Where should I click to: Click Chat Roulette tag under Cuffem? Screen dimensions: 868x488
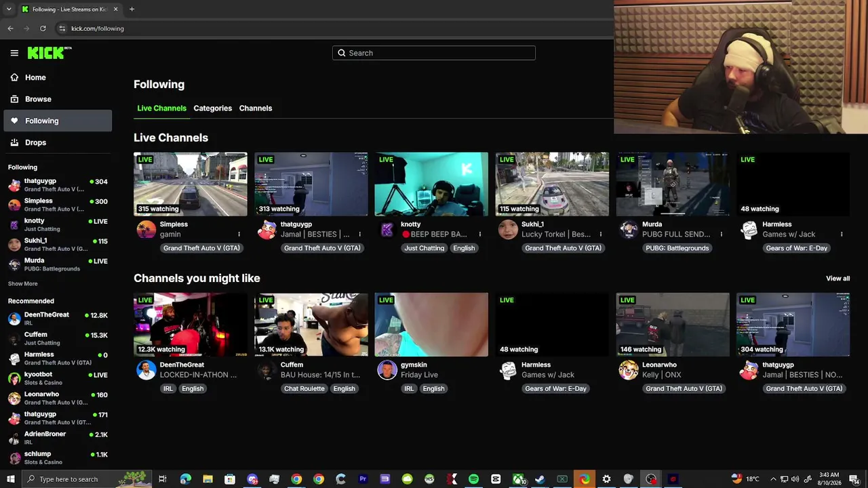coord(304,389)
